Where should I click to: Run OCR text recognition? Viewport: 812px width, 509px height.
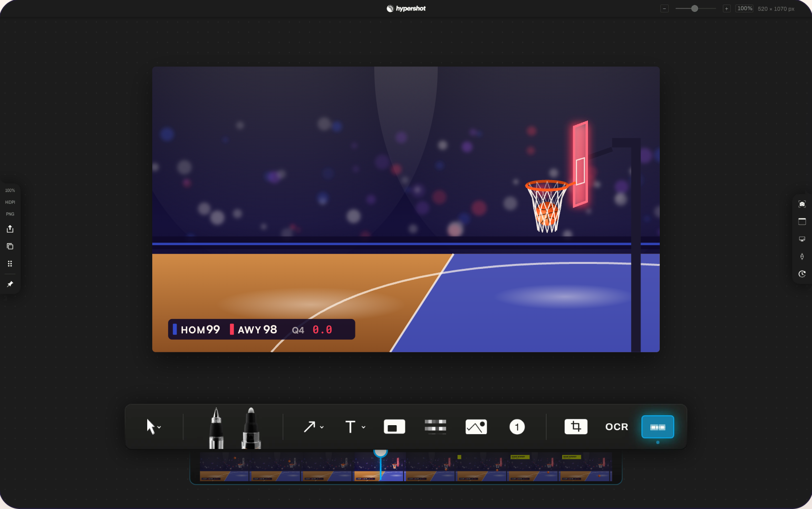tap(617, 427)
